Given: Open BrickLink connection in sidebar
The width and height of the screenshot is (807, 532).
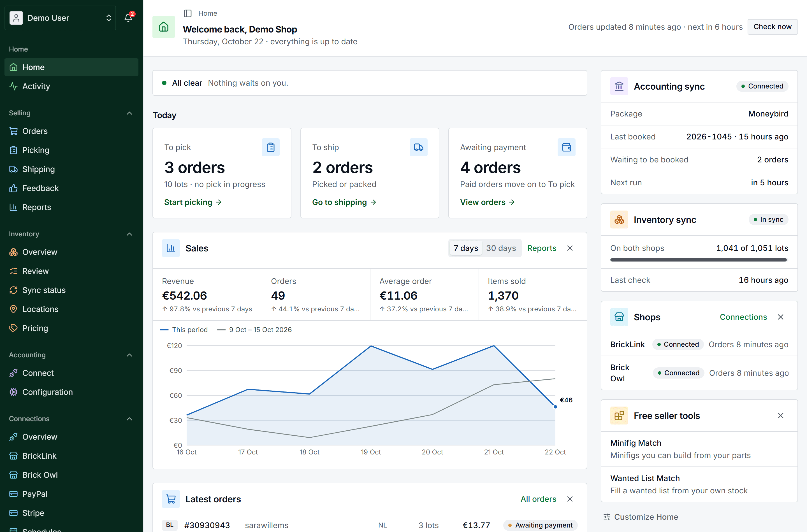Looking at the screenshot, I should pyautogui.click(x=71, y=456).
